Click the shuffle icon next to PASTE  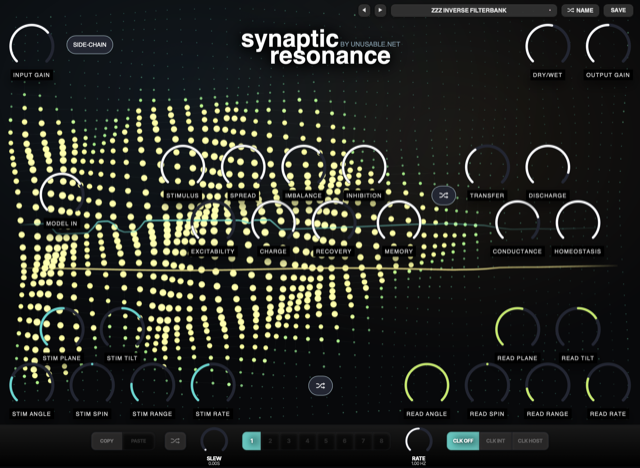click(x=175, y=441)
